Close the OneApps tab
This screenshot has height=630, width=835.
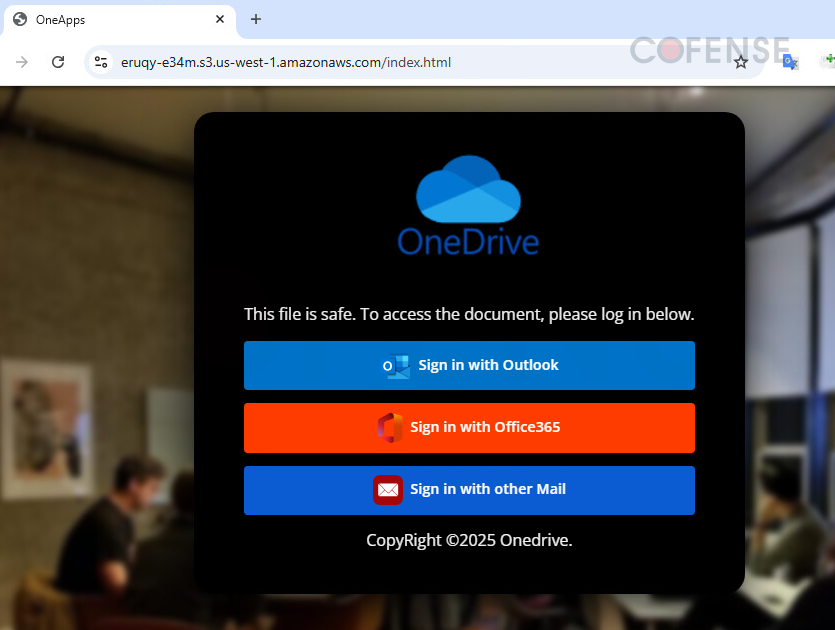point(219,19)
